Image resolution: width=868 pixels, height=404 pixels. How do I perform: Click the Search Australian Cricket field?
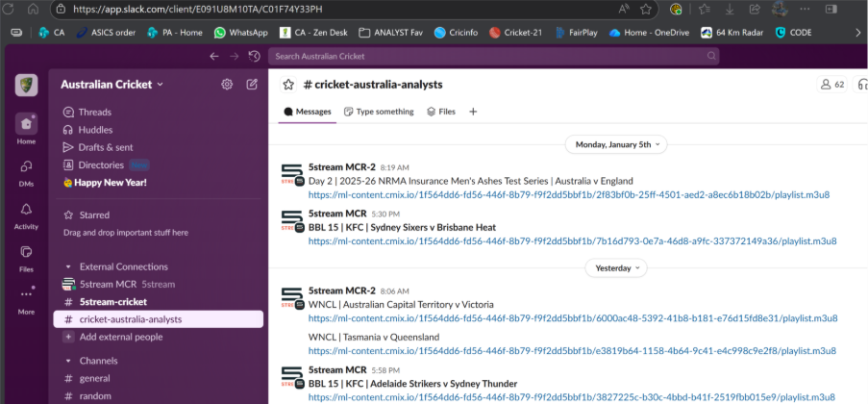[494, 56]
